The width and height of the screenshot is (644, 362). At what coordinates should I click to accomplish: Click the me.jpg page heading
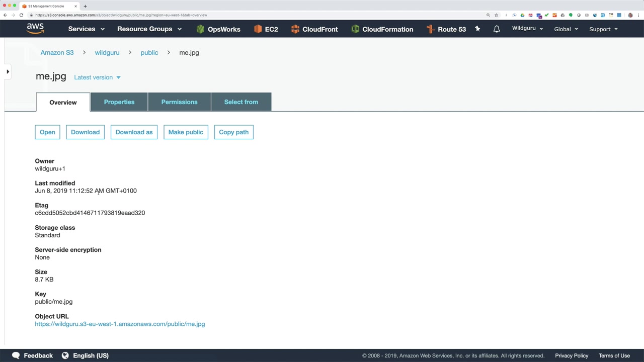[x=51, y=76]
